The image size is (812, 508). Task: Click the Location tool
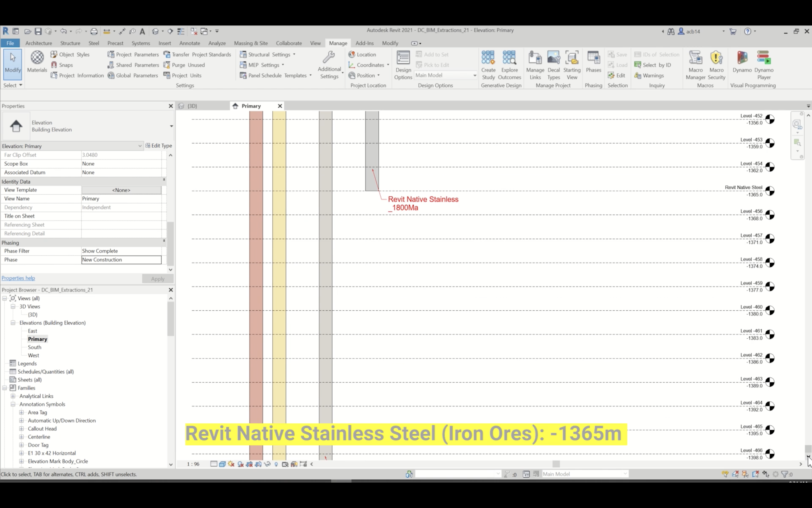(362, 54)
